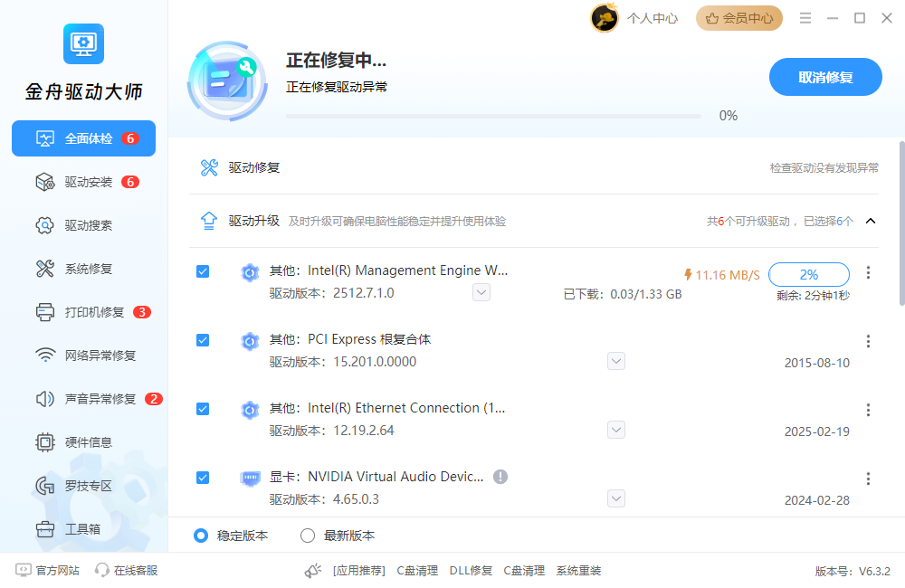Open the 系统修复 sidebar tab
Viewport: 905px width, 588px height.
[x=83, y=269]
